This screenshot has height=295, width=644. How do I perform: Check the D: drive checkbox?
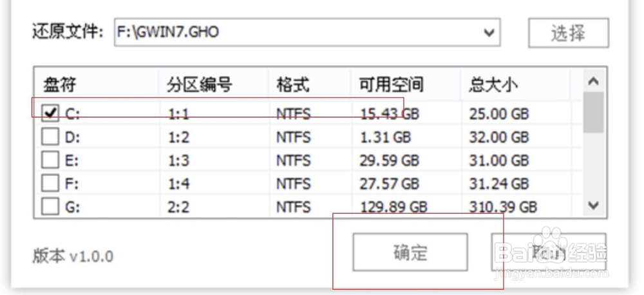click(x=50, y=137)
